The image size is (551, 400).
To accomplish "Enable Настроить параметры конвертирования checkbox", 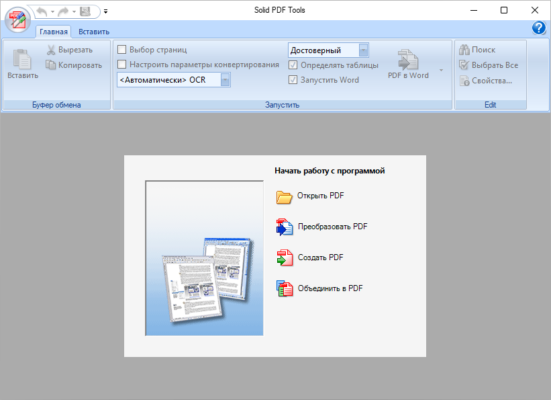I will (x=122, y=64).
